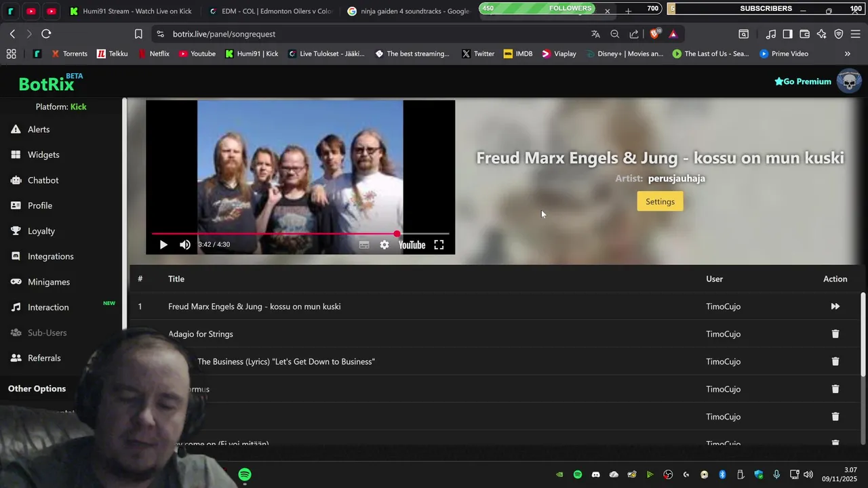The height and width of the screenshot is (488, 868).
Task: Delete Adagio for Strings from queue
Action: coord(835,334)
